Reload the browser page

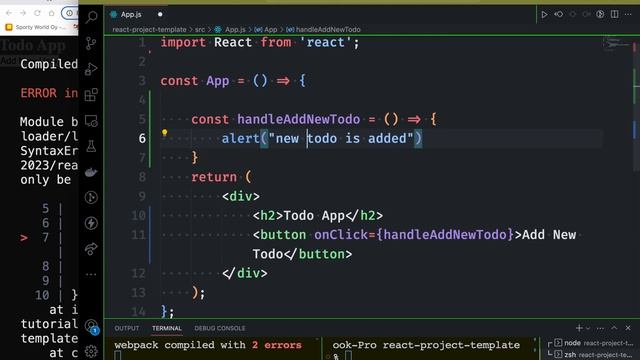tap(37, 13)
